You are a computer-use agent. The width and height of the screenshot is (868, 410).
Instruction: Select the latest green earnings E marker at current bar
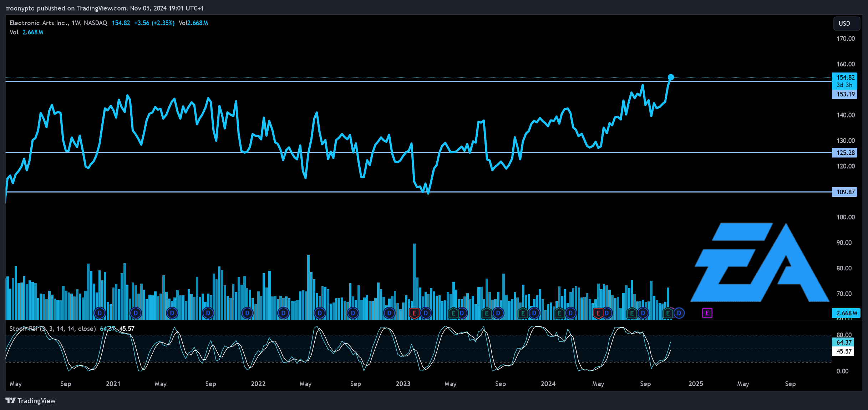click(668, 313)
